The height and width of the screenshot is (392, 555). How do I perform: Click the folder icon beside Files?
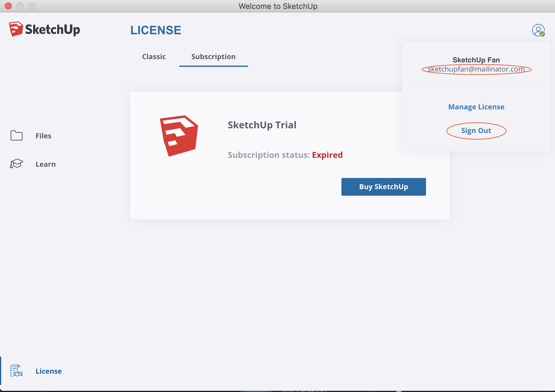pos(17,136)
